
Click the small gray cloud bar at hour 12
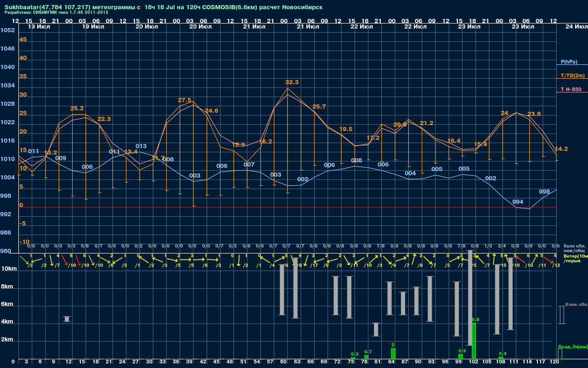67,319
